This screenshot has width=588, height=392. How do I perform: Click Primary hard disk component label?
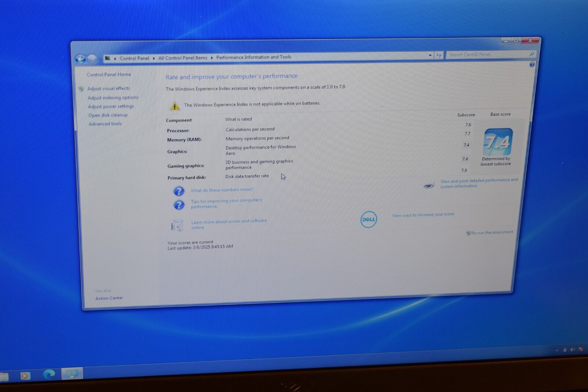187,178
